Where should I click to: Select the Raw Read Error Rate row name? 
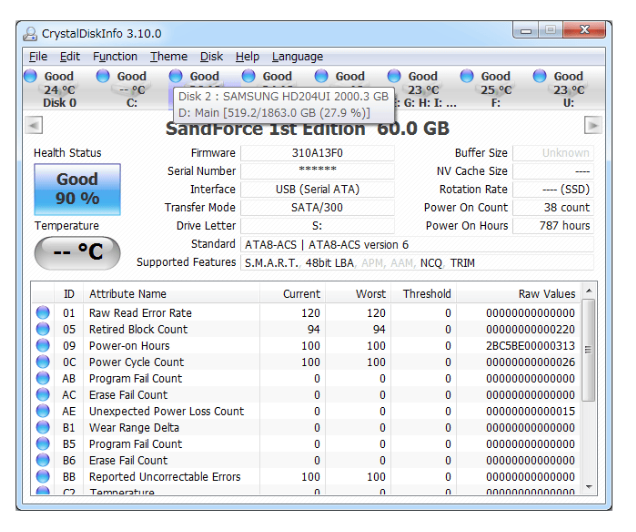[x=140, y=313]
